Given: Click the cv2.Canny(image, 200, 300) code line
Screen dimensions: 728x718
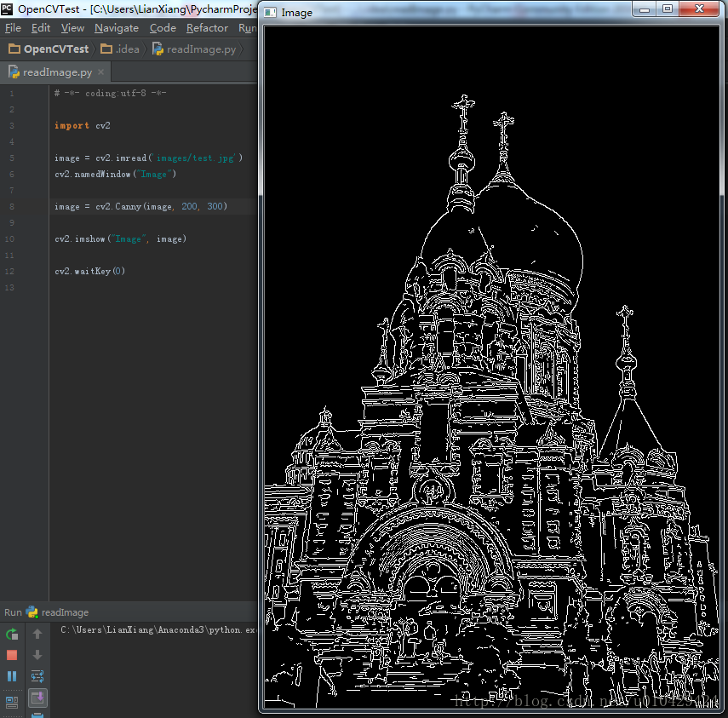Looking at the screenshot, I should (x=141, y=206).
